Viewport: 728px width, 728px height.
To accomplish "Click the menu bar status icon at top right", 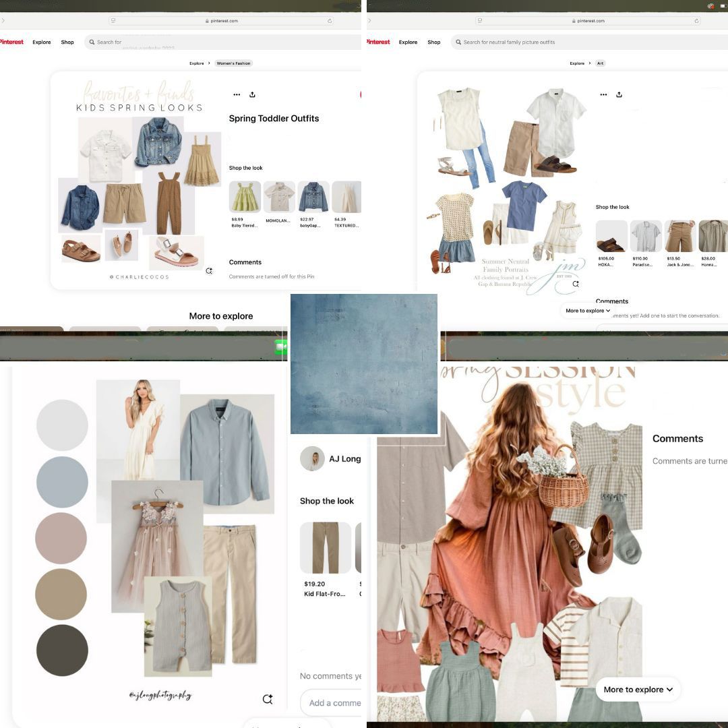I will 711,6.
